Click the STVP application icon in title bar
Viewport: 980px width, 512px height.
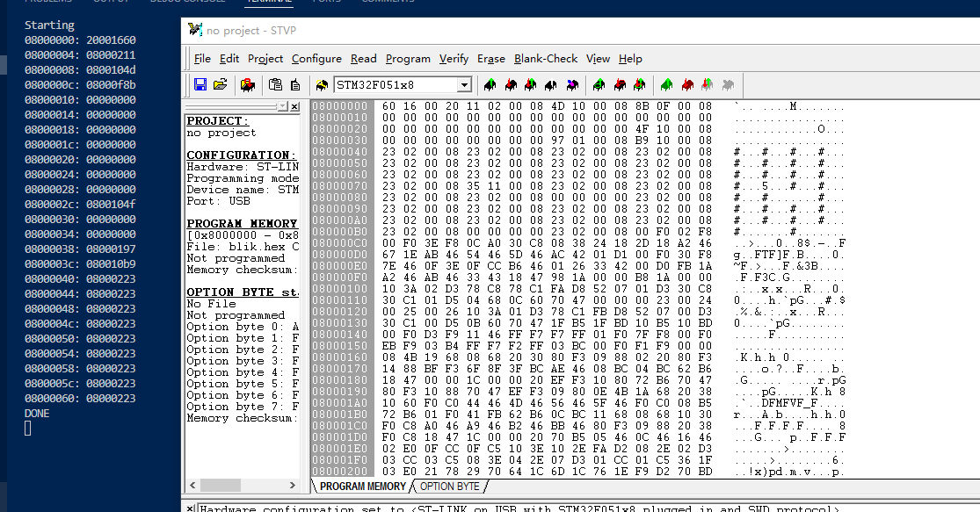(194, 31)
